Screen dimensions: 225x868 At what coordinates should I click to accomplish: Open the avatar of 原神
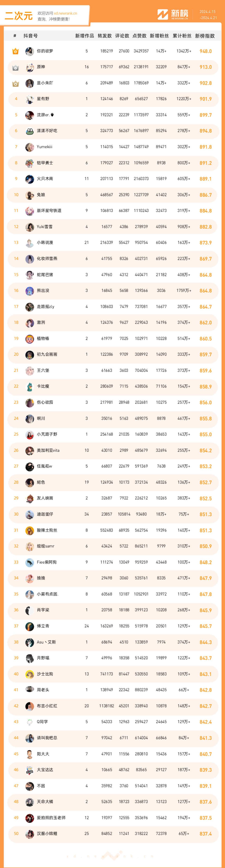[30, 67]
